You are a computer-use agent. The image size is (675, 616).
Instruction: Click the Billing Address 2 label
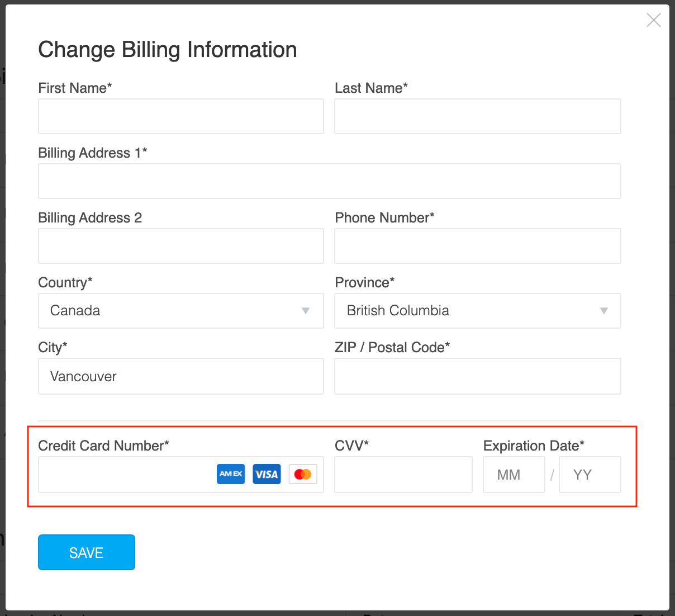(90, 217)
